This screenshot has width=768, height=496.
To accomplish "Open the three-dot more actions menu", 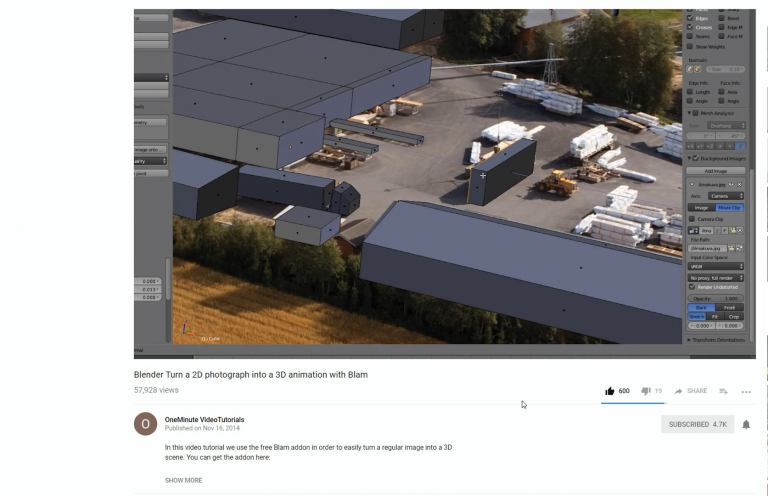I will click(746, 391).
